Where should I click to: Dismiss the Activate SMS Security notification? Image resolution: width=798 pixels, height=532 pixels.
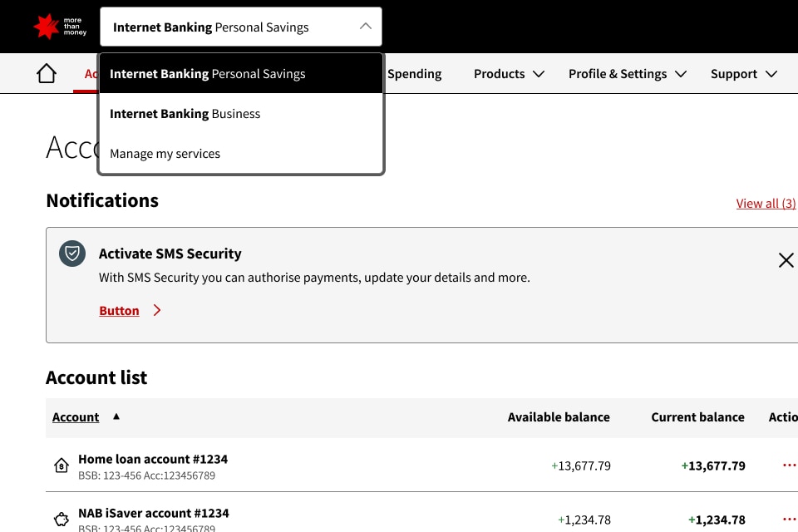pyautogui.click(x=786, y=260)
